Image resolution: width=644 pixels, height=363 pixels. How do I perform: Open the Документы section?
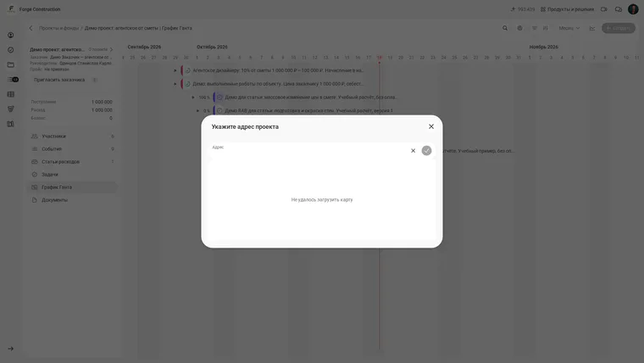pos(73,200)
